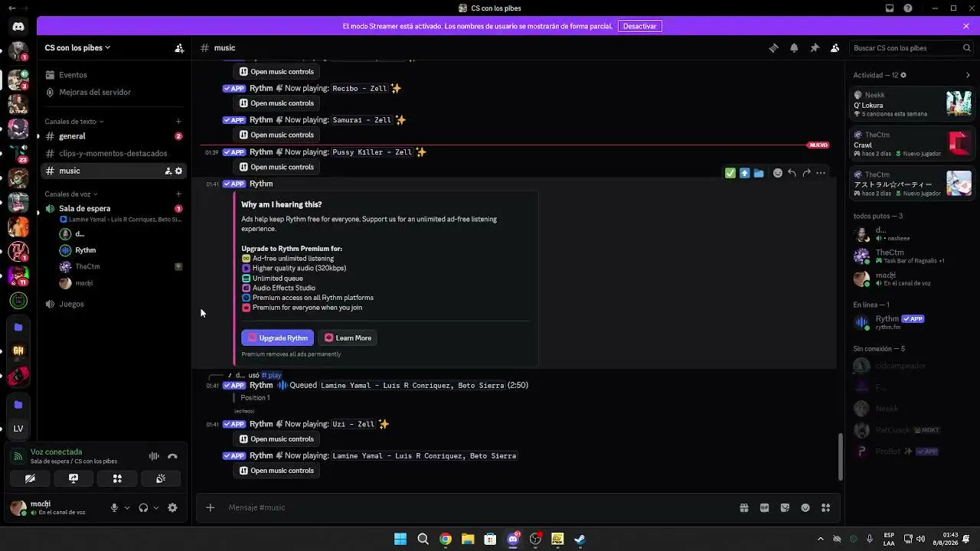
Task: Dismiss the streamer mode banner
Action: point(966,26)
